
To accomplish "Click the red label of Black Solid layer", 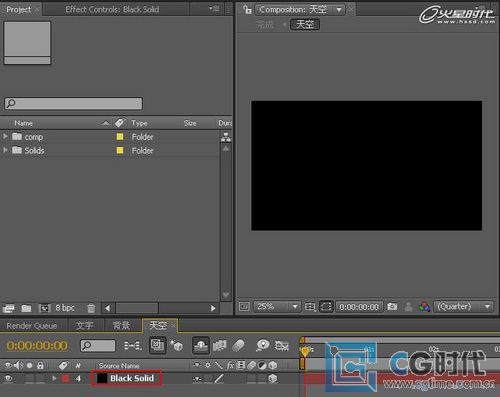I will 65,378.
